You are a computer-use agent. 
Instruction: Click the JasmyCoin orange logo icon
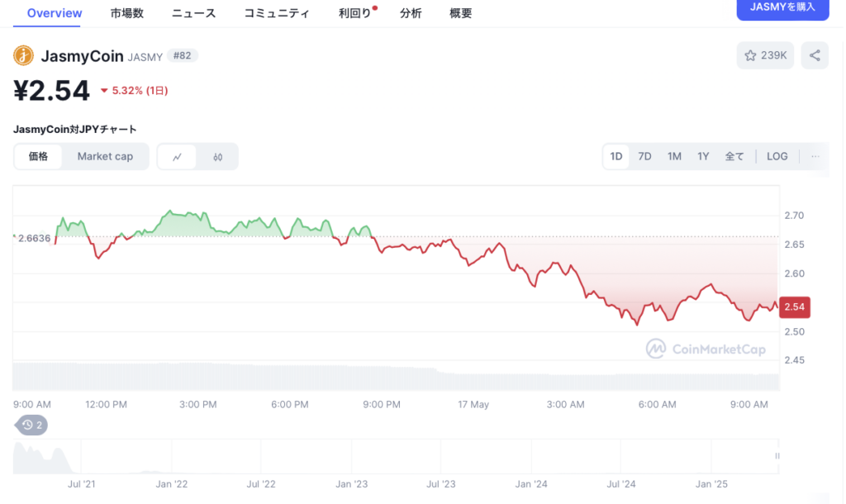[23, 55]
